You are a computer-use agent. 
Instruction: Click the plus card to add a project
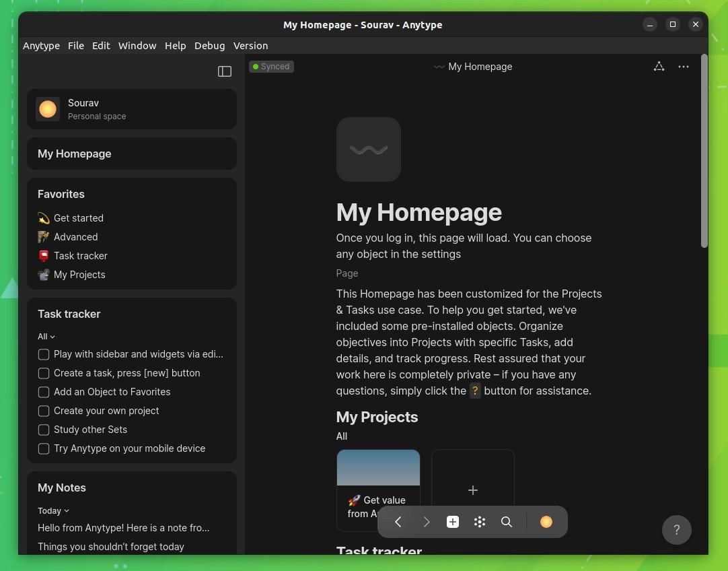click(472, 490)
